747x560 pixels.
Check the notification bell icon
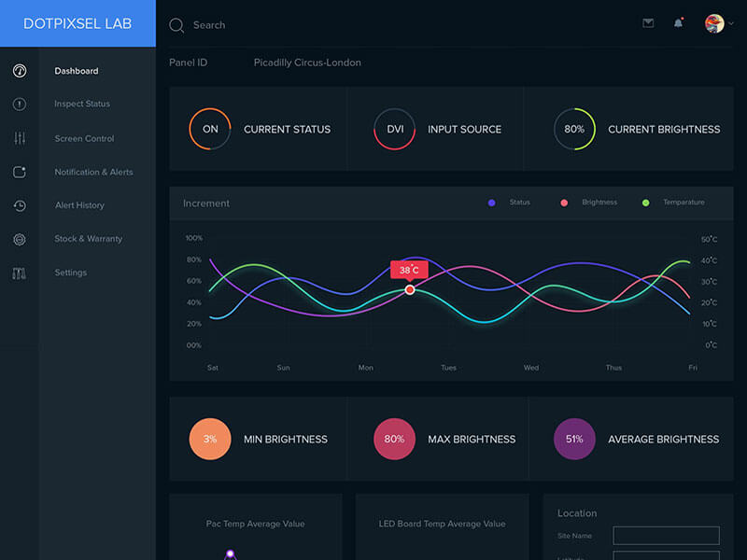point(678,23)
